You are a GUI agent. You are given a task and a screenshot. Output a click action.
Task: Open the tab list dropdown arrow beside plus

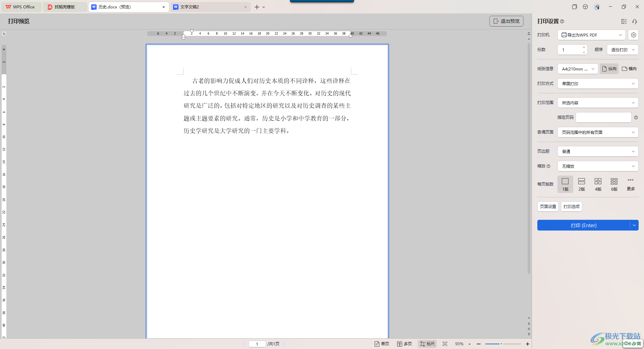coord(264,7)
